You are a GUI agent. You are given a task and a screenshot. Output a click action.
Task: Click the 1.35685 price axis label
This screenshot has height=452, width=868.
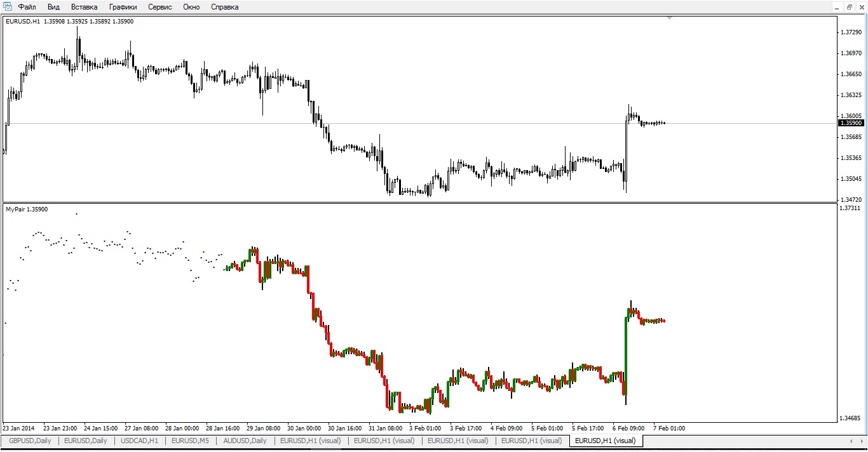click(x=851, y=137)
